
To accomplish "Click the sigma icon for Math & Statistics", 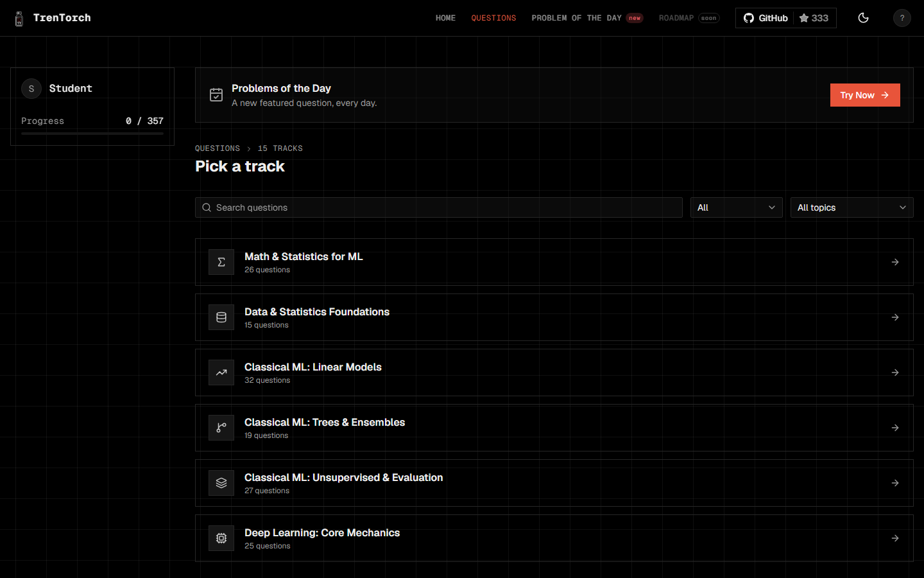I will coord(221,262).
